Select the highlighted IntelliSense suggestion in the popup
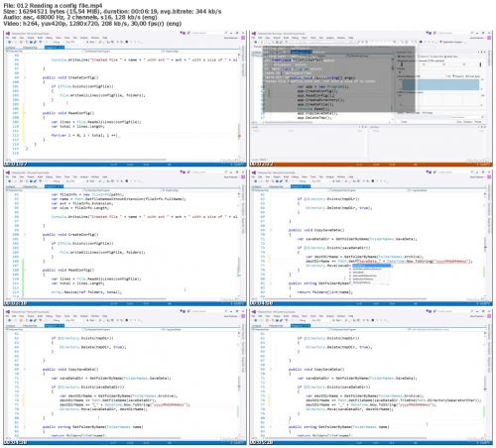The width and height of the screenshot is (496, 448). pyautogui.click(x=372, y=266)
